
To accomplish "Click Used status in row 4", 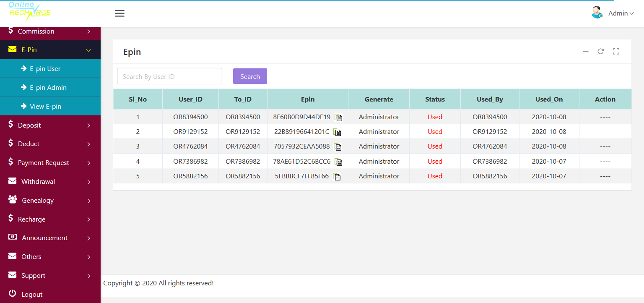I will coord(435,161).
